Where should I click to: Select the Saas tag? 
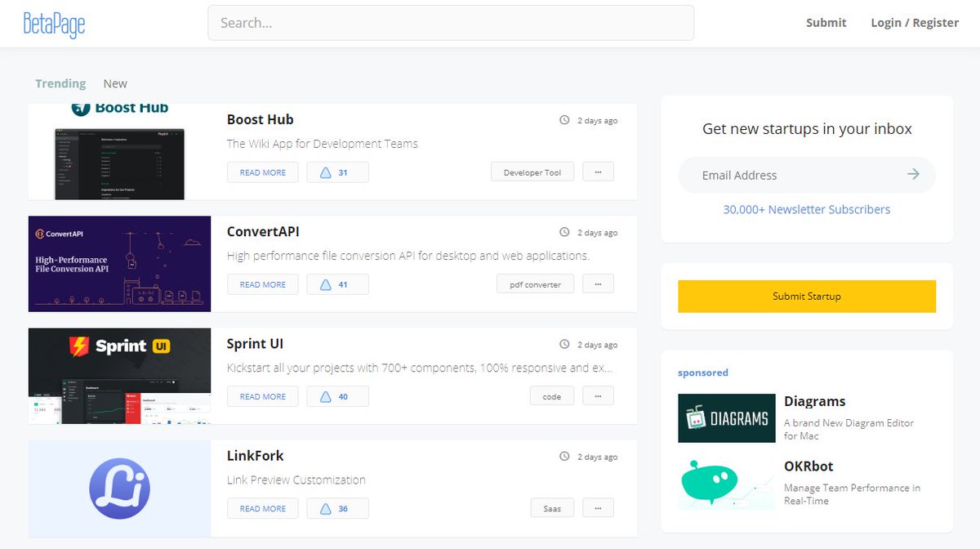pos(552,508)
